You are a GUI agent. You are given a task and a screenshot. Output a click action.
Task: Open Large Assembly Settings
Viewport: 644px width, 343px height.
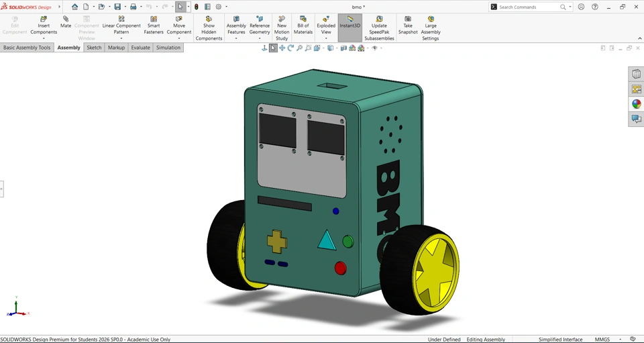tap(431, 28)
